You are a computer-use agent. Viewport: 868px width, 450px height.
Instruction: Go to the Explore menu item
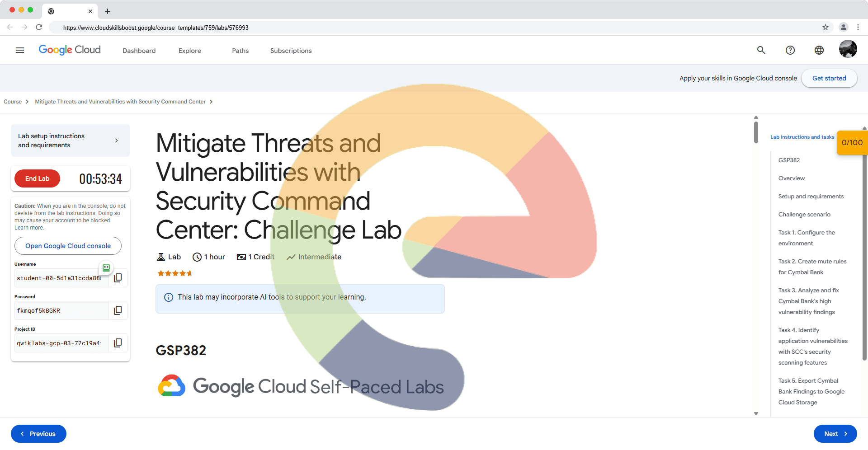(x=189, y=51)
